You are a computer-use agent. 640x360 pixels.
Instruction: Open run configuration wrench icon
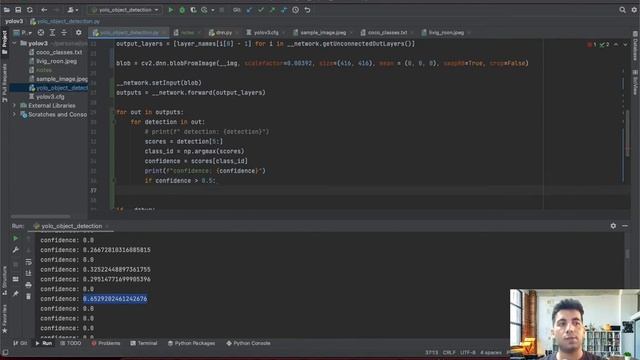click(x=16, y=250)
